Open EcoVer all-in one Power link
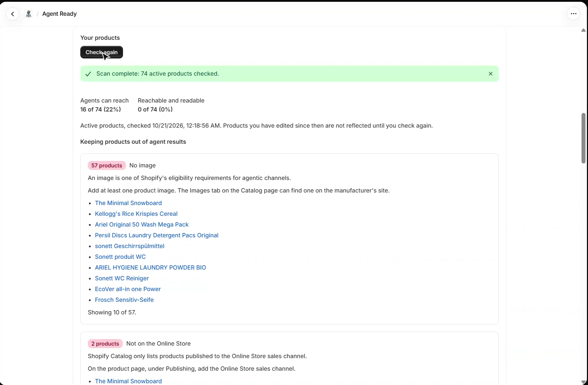The image size is (588, 385). (x=128, y=289)
